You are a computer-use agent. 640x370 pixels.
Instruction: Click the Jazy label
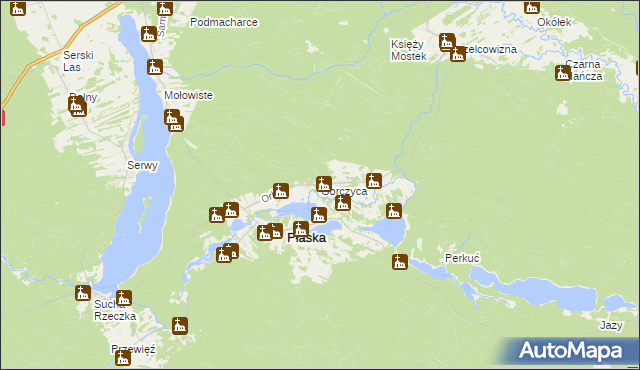pyautogui.click(x=611, y=325)
